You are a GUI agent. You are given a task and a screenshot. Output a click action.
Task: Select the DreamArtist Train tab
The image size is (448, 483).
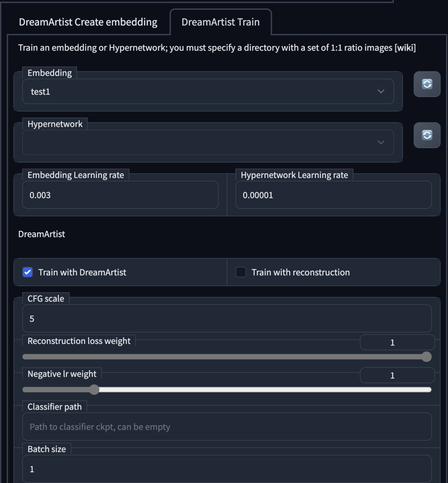coord(220,22)
